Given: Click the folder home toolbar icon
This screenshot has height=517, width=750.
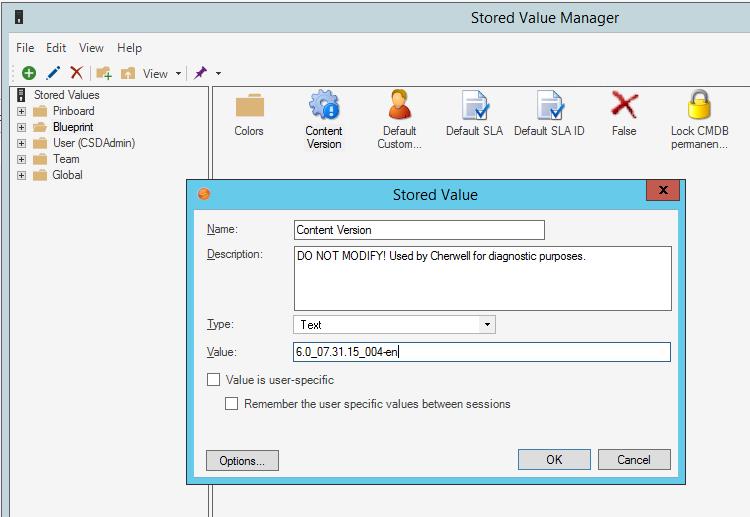Looking at the screenshot, I should (x=128, y=73).
